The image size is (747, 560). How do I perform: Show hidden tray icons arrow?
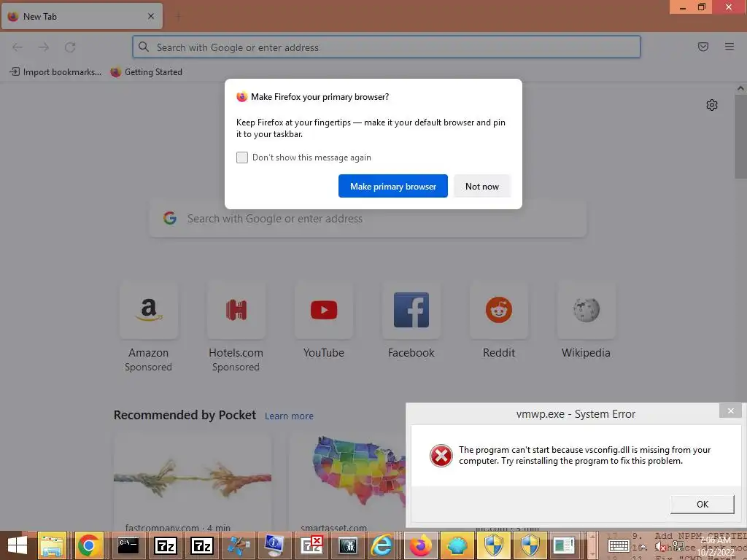coord(643,547)
